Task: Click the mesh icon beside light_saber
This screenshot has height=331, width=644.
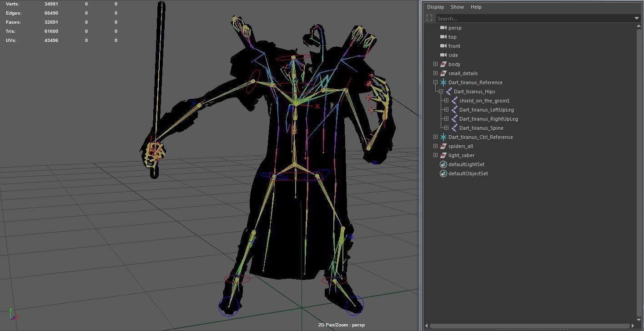Action: tap(443, 155)
